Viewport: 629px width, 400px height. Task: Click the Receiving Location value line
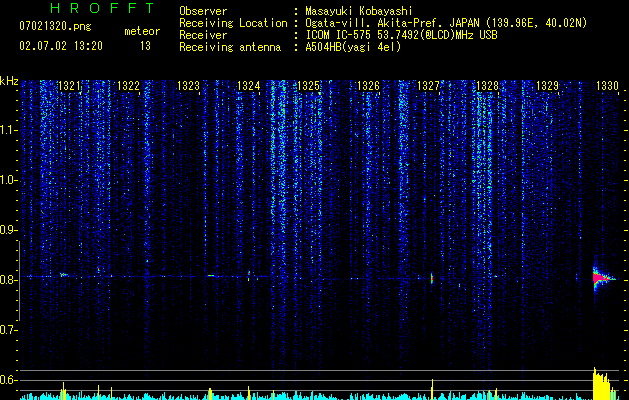(446, 23)
